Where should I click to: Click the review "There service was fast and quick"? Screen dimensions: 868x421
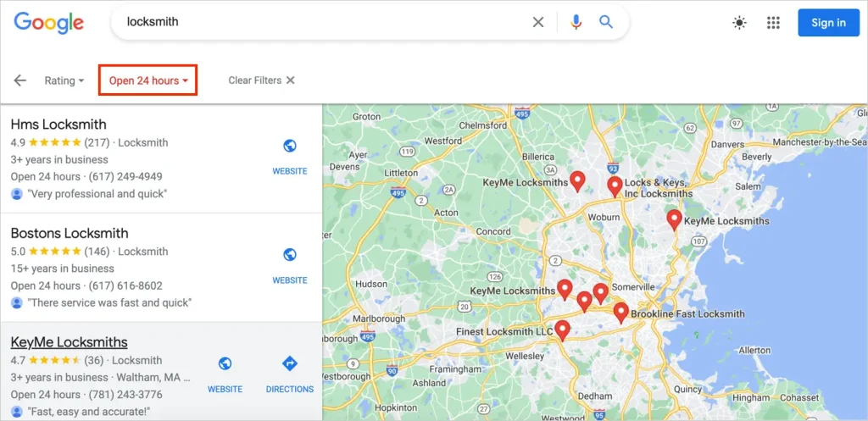tap(109, 303)
